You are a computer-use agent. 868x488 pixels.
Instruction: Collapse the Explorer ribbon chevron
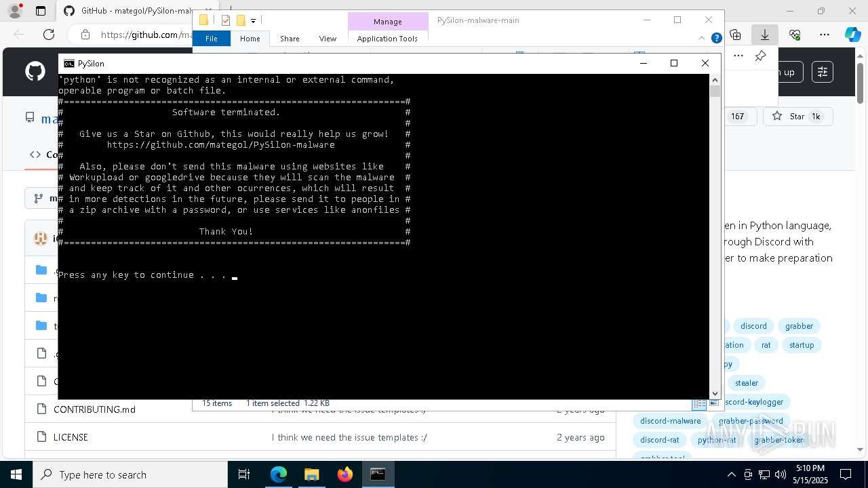[703, 38]
